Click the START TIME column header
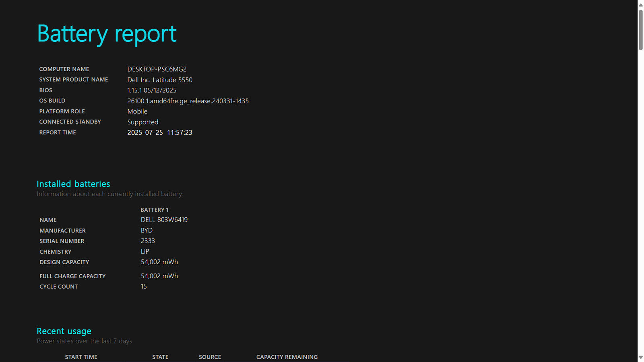Screen dimensions: 644x362 81,357
